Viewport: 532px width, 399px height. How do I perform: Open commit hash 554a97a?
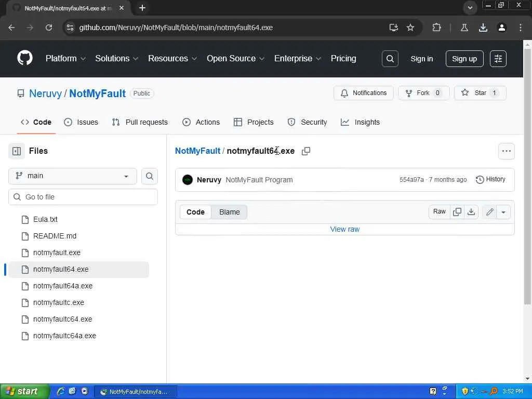(x=411, y=180)
